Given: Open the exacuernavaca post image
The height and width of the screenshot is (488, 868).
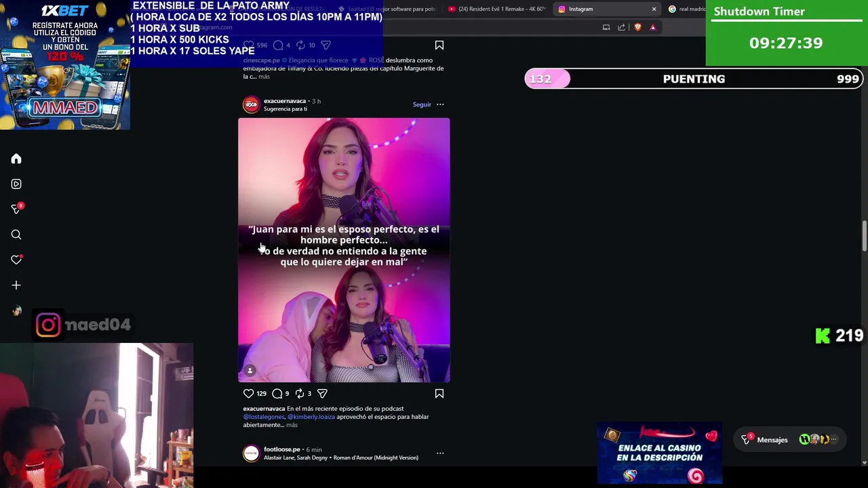Looking at the screenshot, I should [x=344, y=250].
